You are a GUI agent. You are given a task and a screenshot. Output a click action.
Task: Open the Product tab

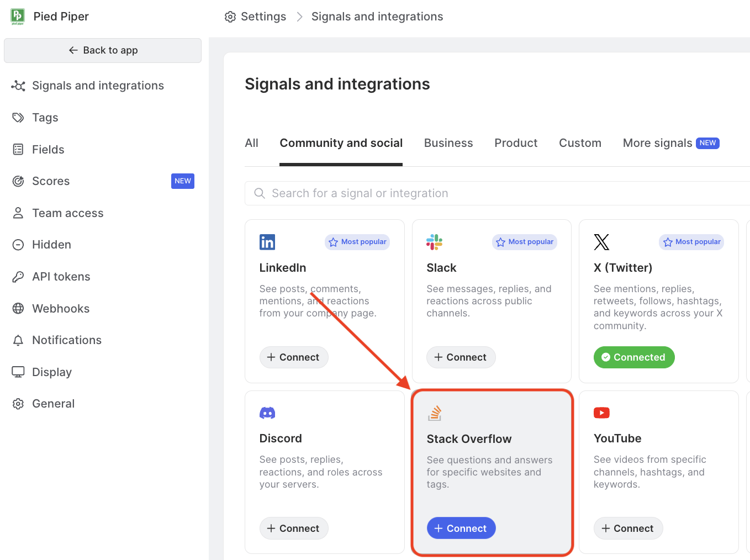pyautogui.click(x=516, y=143)
